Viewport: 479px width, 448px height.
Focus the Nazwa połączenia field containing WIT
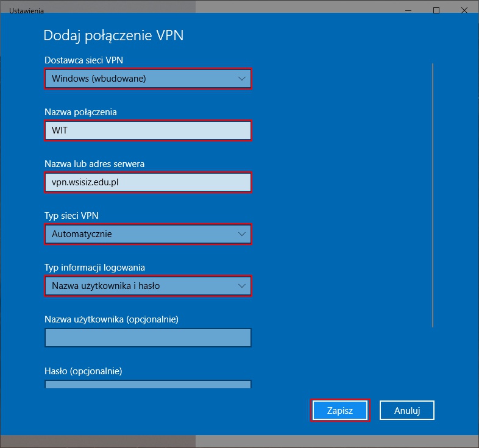click(147, 130)
